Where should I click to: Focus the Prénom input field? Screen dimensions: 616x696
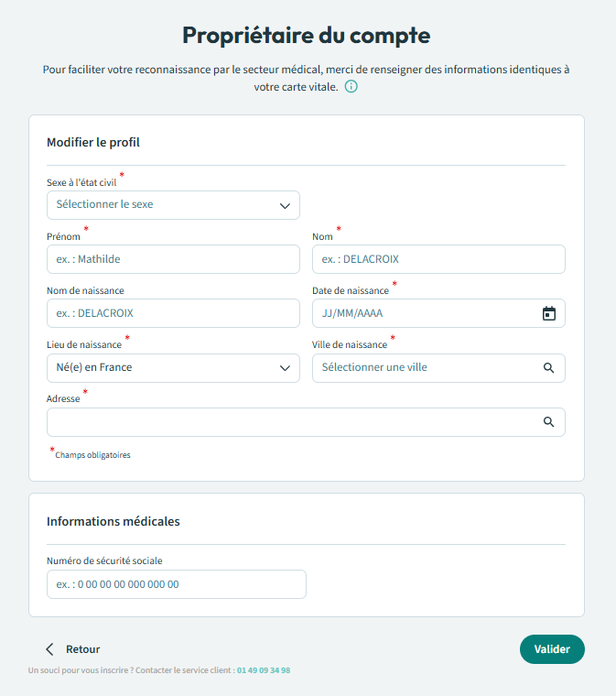coord(173,259)
